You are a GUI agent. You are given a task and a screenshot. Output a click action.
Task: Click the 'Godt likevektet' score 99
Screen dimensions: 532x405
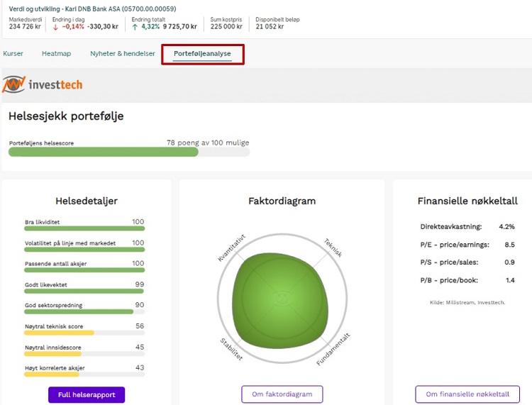[x=140, y=284]
